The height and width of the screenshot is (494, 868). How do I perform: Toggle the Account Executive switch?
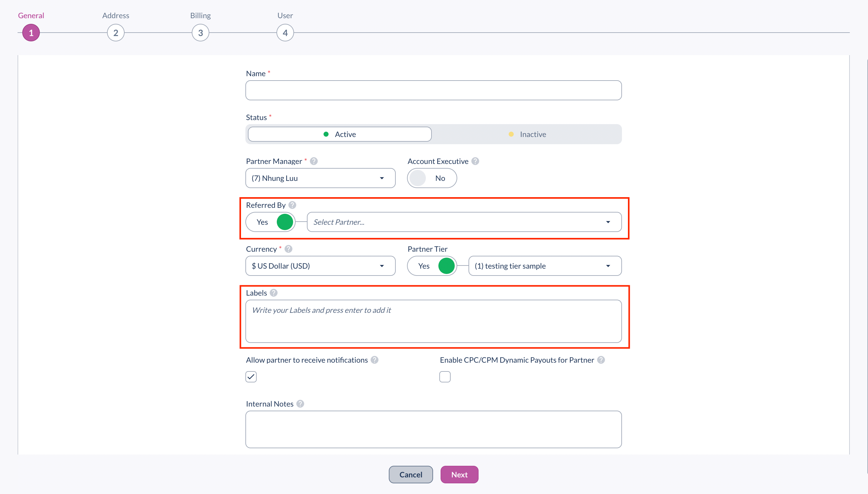click(x=431, y=178)
